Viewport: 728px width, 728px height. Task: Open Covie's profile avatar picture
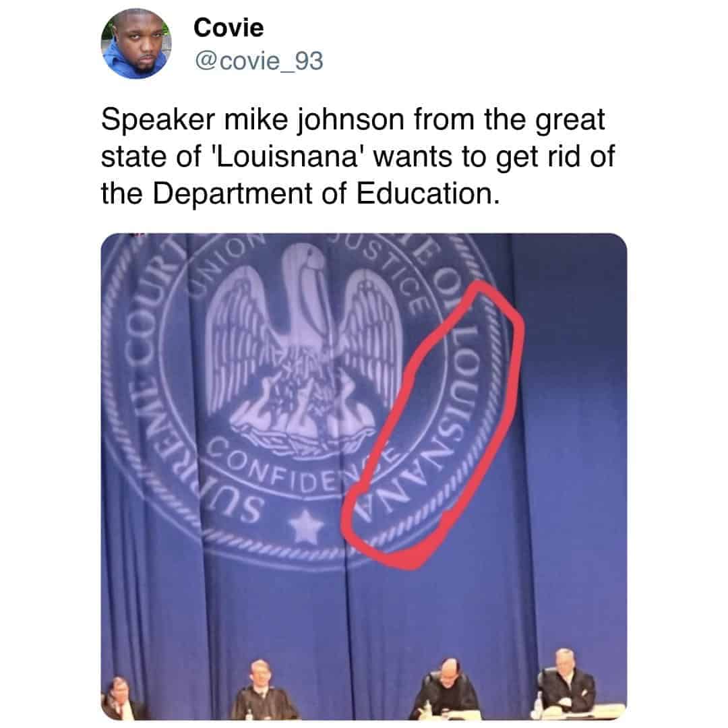[x=136, y=43]
